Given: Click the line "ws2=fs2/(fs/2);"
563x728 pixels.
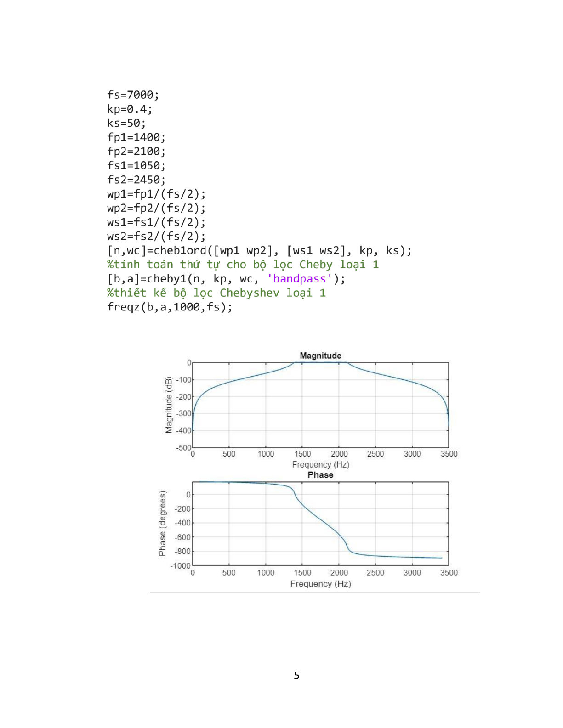Looking at the screenshot, I should [156, 237].
